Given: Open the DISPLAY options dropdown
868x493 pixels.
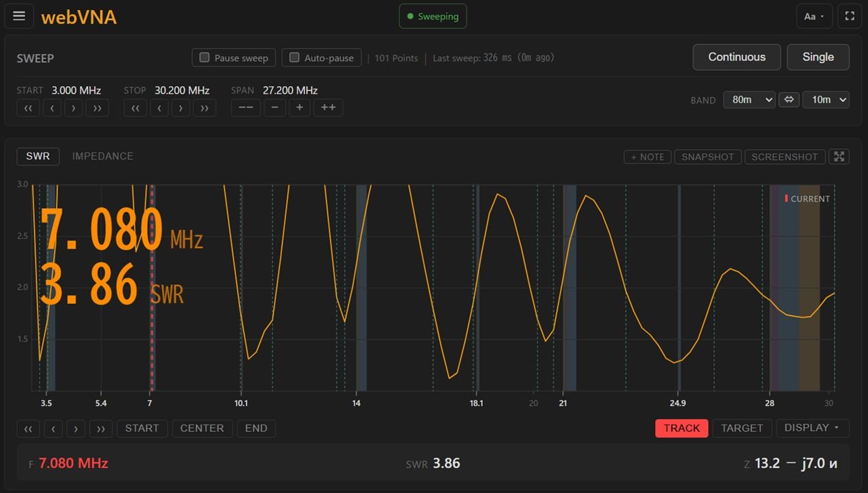Looking at the screenshot, I should point(812,428).
